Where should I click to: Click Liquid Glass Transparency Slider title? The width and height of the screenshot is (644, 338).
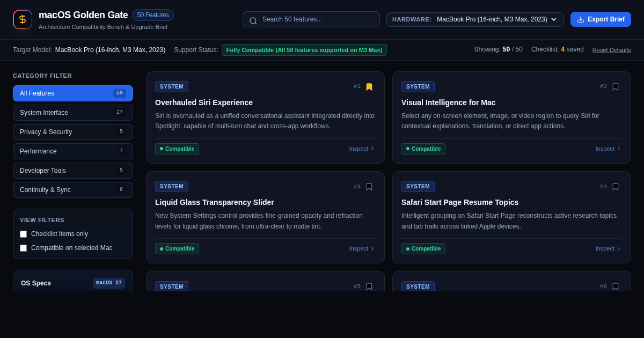pyautogui.click(x=215, y=202)
